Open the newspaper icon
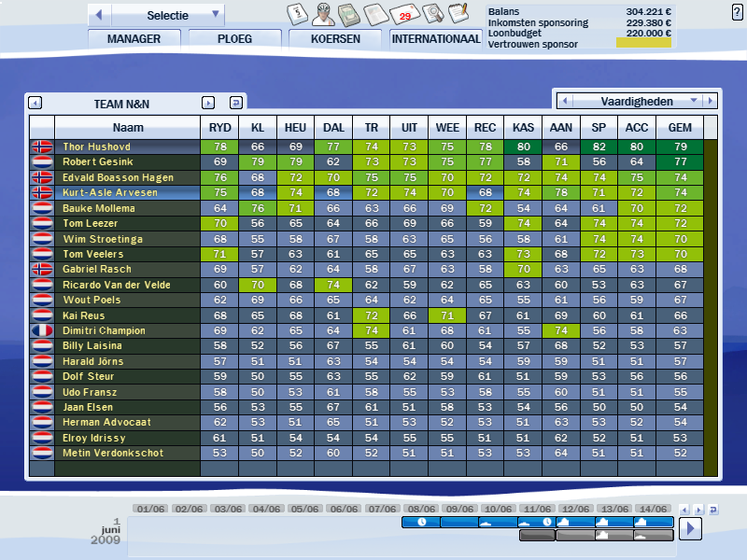Screen dimensions: 747x560 (x=377, y=14)
